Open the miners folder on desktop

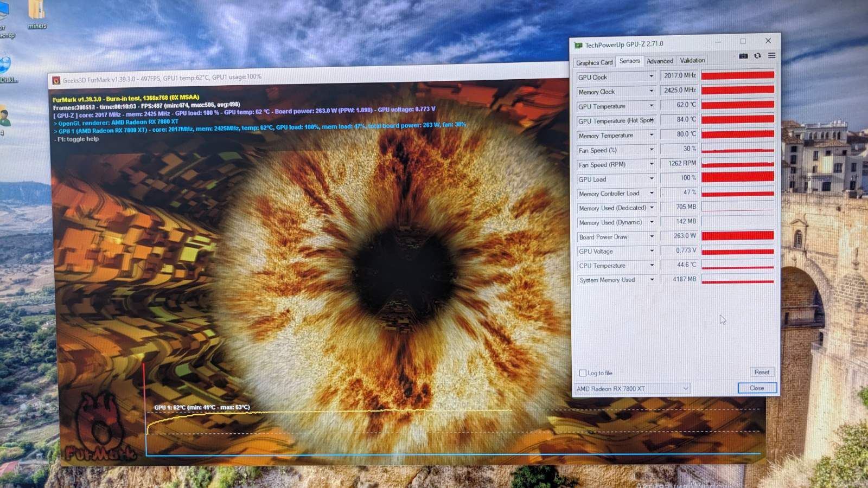[x=36, y=13]
